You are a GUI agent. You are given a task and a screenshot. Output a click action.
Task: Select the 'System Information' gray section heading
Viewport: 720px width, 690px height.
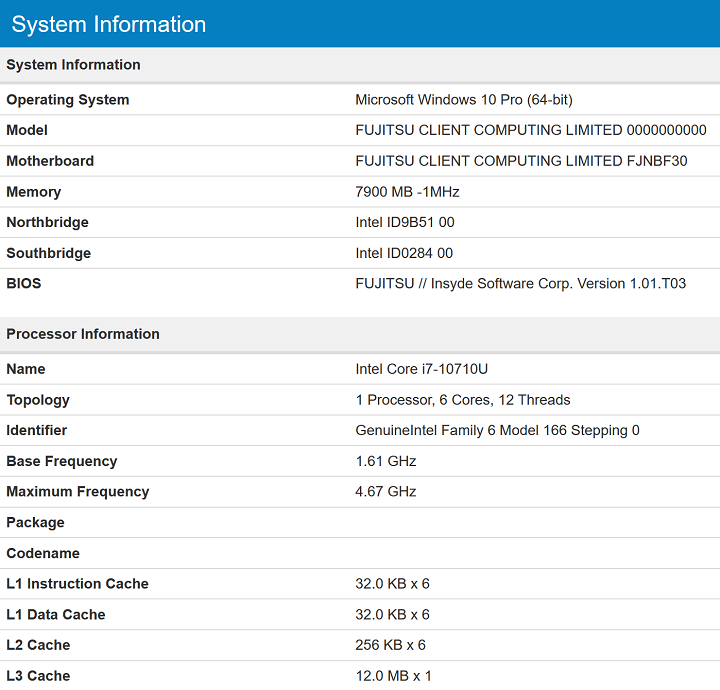[x=73, y=65]
